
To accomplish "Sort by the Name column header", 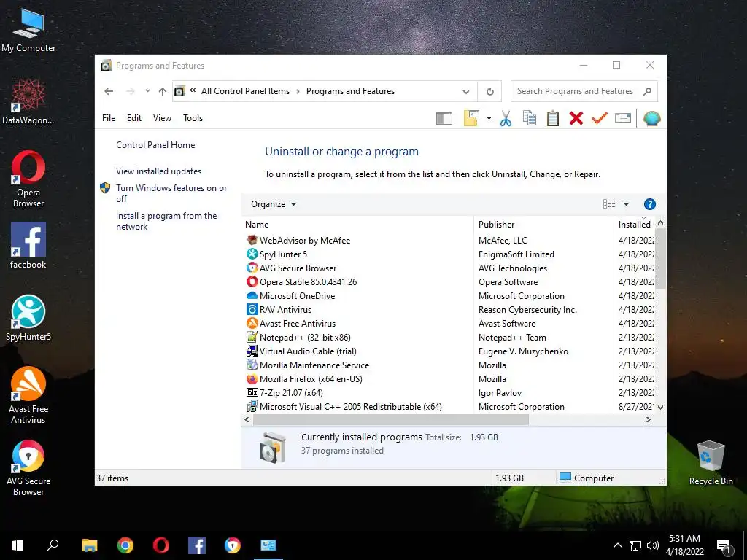I will point(359,225).
